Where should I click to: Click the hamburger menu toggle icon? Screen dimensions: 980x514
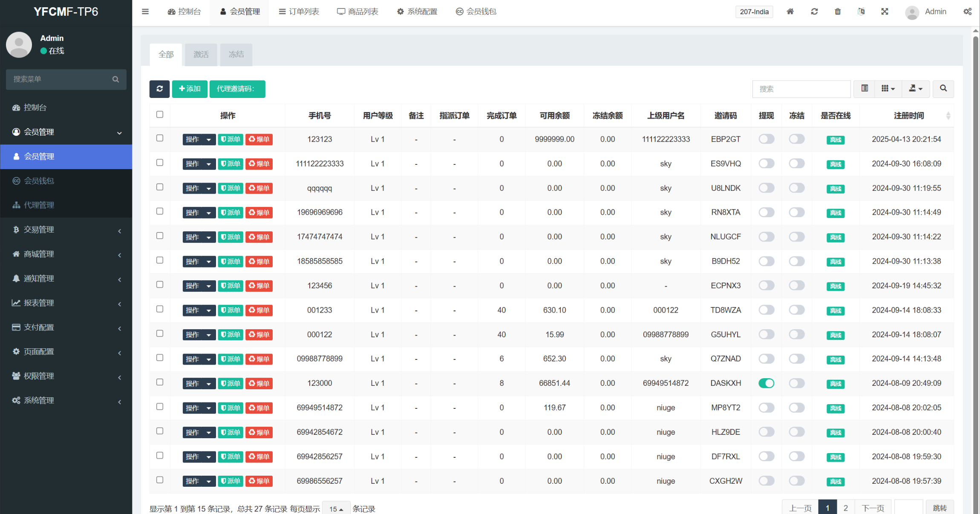point(145,11)
